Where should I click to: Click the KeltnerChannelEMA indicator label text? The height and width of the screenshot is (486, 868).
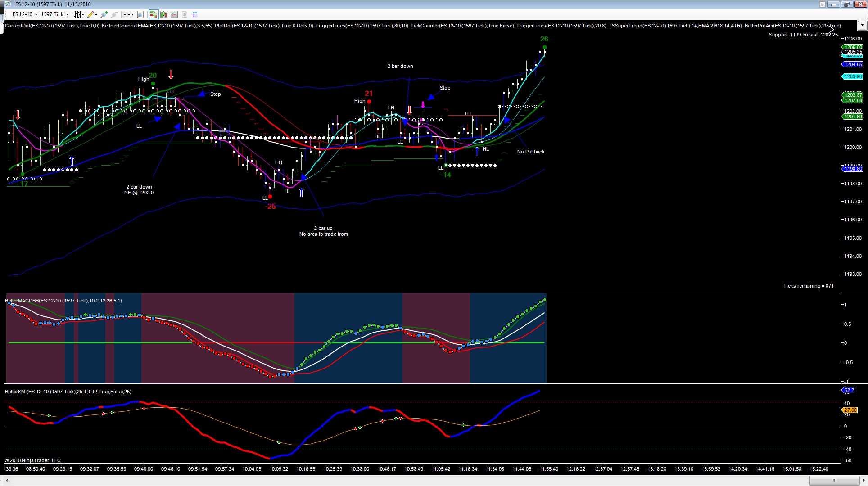tap(157, 26)
